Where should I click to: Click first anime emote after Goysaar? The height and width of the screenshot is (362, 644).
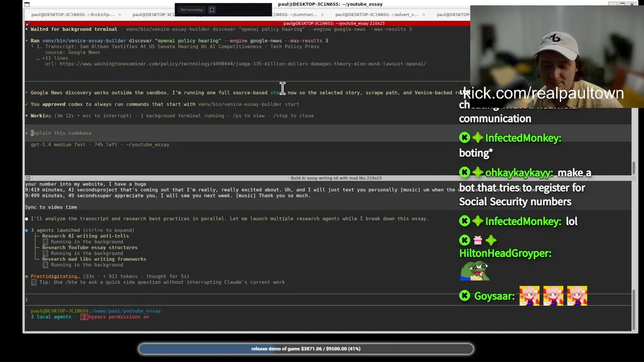click(529, 296)
